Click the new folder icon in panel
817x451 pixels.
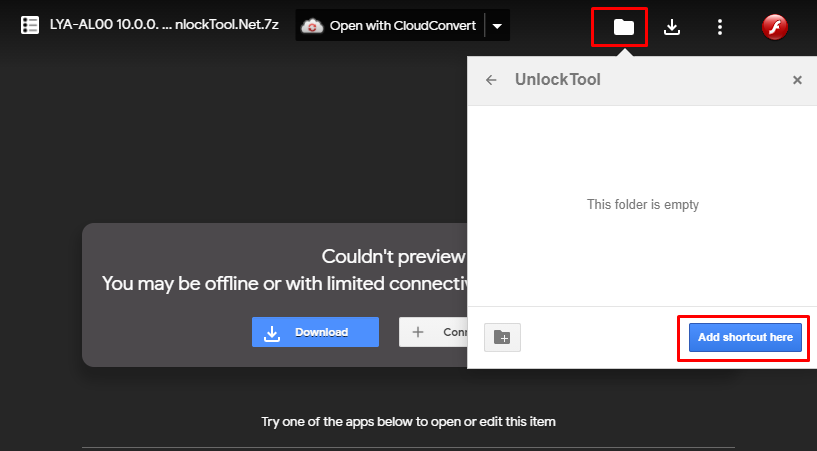coord(502,337)
